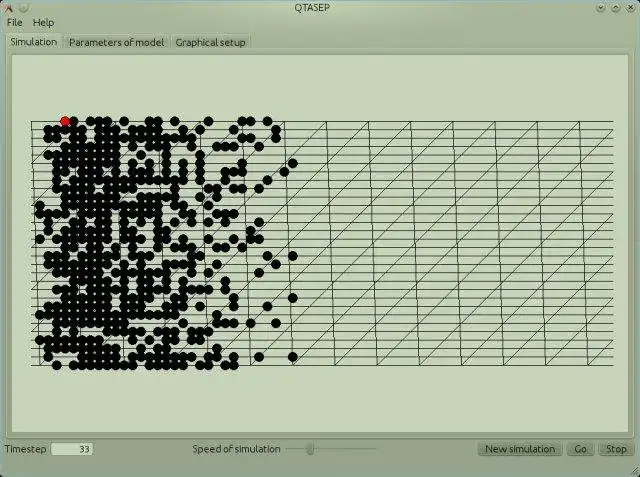Image resolution: width=640 pixels, height=477 pixels.
Task: Click the Speed of simulation label
Action: coord(236,449)
